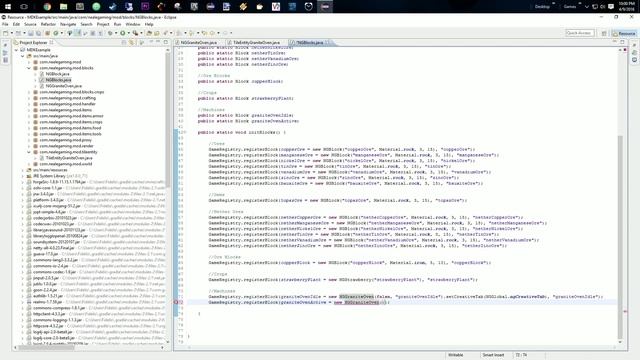Click the Open Perspective icon
Screen dimensions: 640x360
pos(604,33)
